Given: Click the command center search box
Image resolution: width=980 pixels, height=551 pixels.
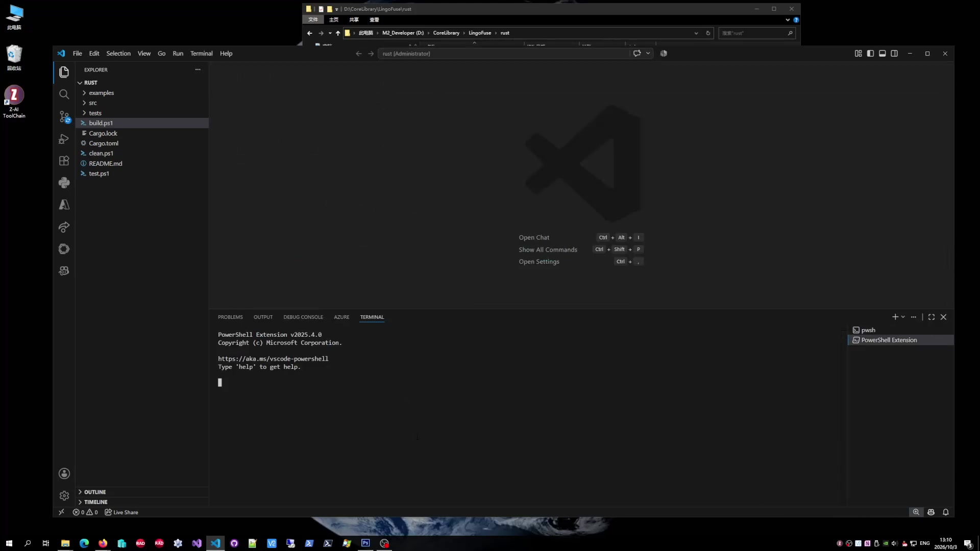Looking at the screenshot, I should point(503,54).
